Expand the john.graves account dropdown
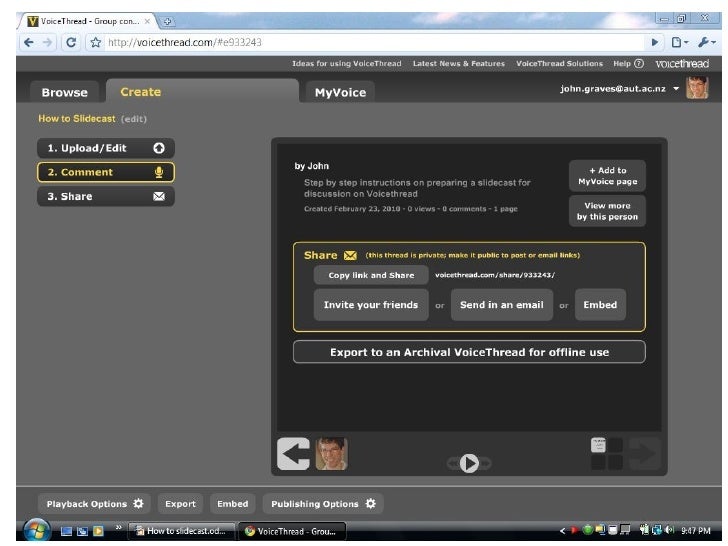The width and height of the screenshot is (728, 546). point(676,89)
